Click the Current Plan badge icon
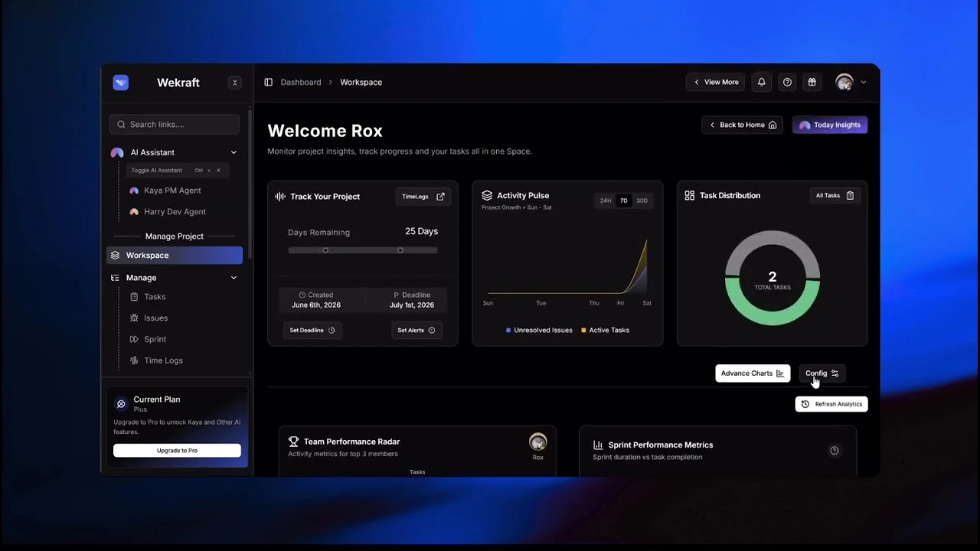The height and width of the screenshot is (551, 980). (x=121, y=404)
